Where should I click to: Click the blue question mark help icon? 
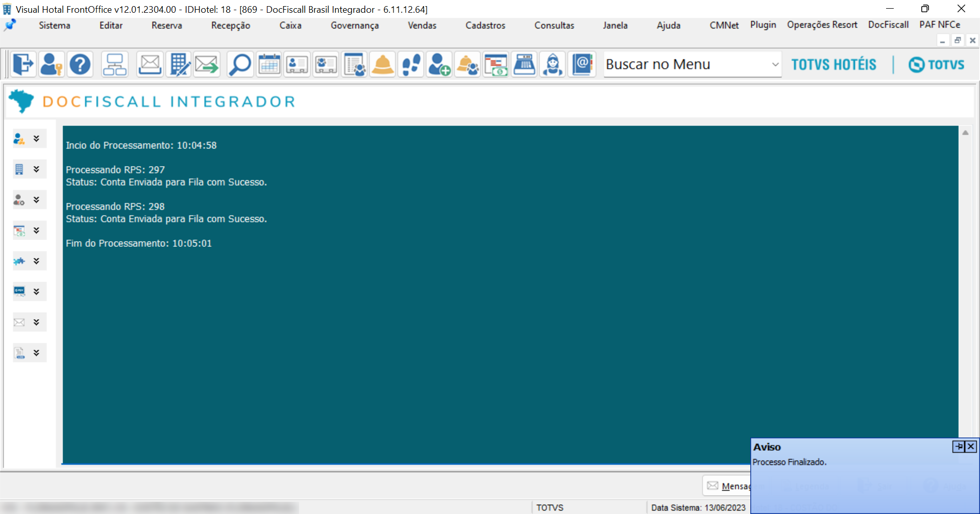coord(80,64)
